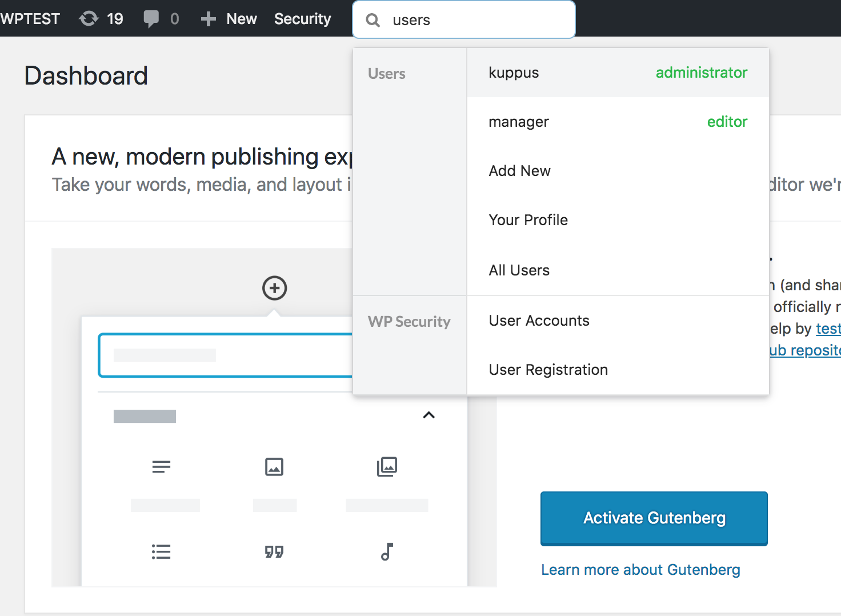Open the comments bubble icon
Screen dimensions: 841x616
click(x=151, y=19)
